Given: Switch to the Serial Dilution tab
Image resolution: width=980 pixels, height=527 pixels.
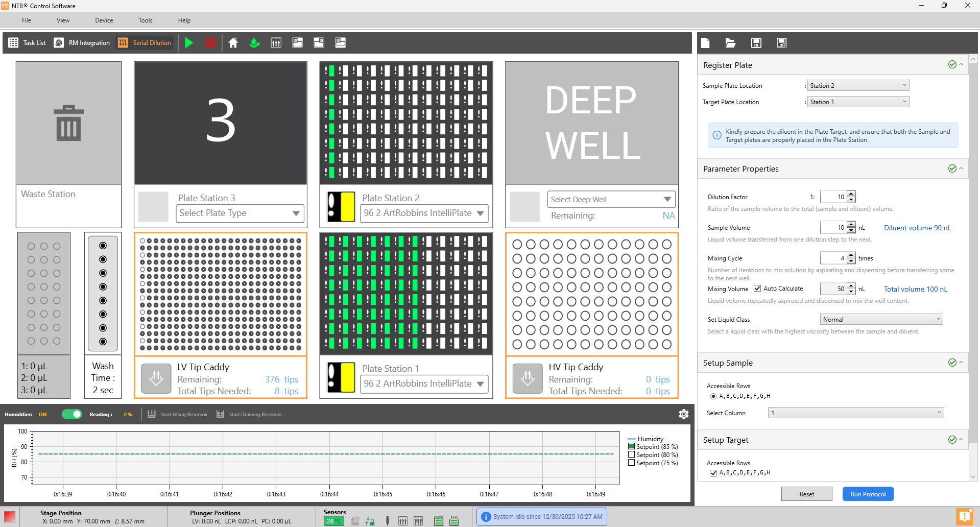Looking at the screenshot, I should coord(145,43).
